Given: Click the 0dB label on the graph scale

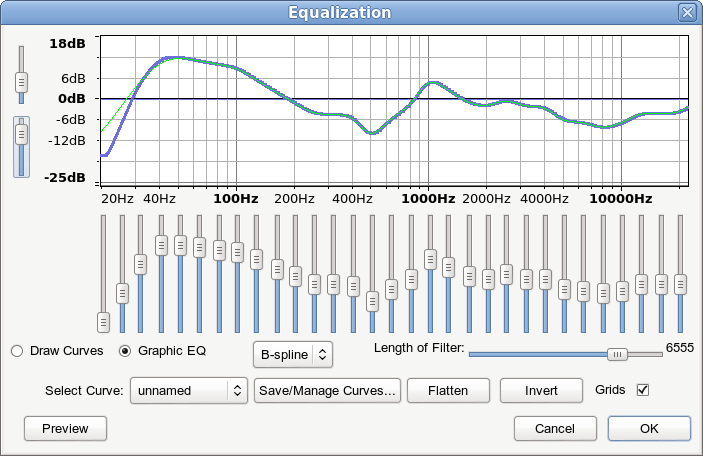Looking at the screenshot, I should (72, 99).
